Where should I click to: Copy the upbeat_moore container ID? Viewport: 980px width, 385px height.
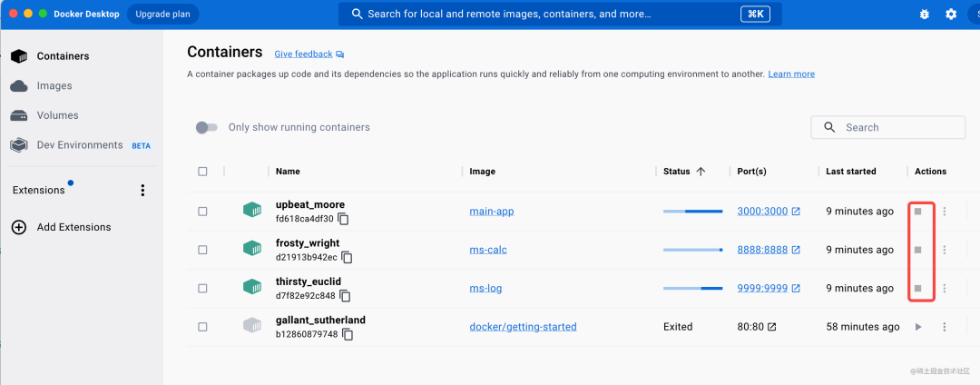click(344, 219)
